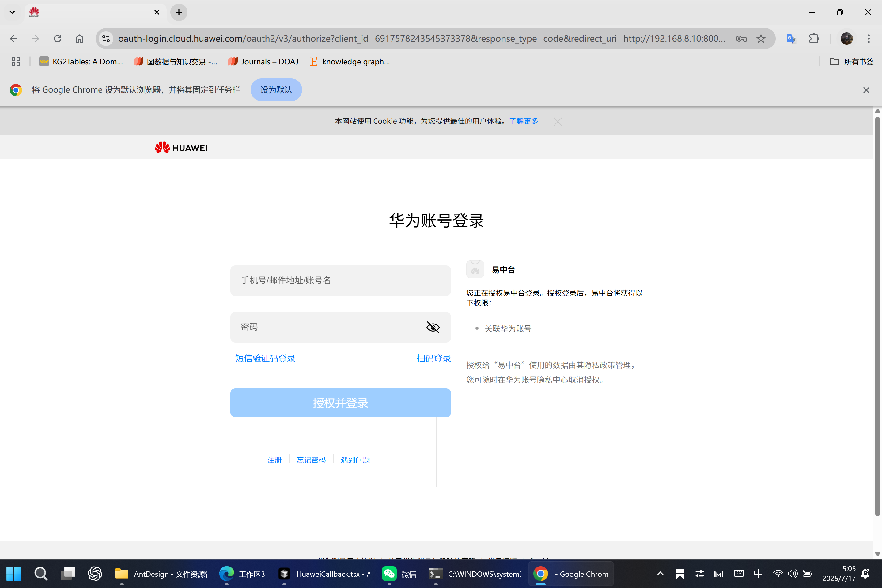The height and width of the screenshot is (588, 882).
Task: Open the tab search dropdown arrow
Action: pos(12,12)
